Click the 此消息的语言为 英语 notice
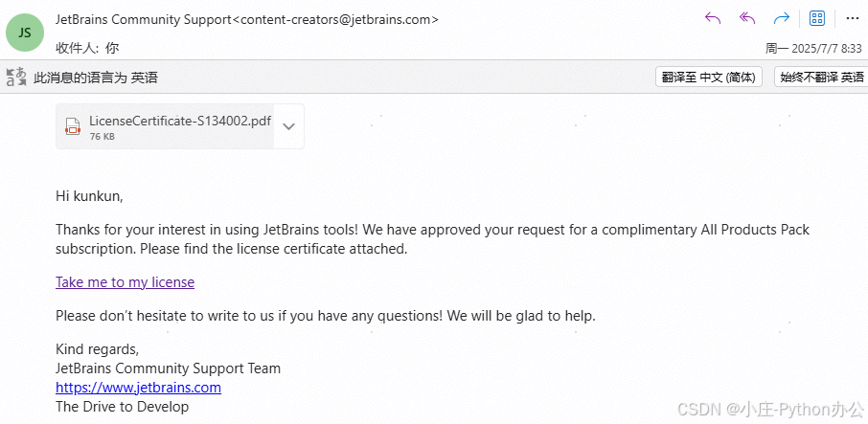Image resolution: width=868 pixels, height=424 pixels. (96, 78)
